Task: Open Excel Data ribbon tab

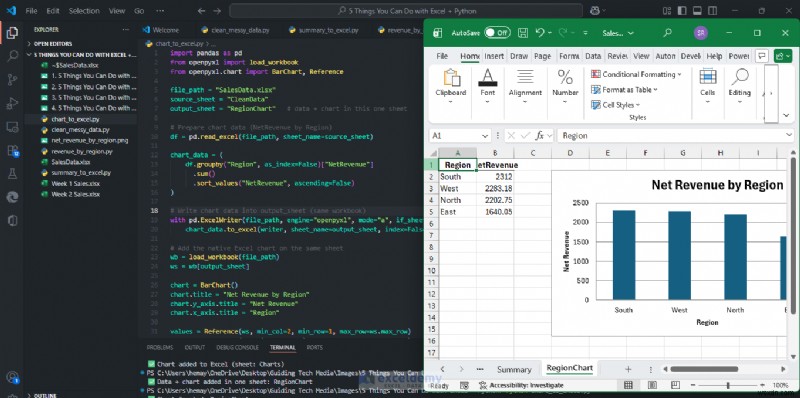Action: click(593, 56)
